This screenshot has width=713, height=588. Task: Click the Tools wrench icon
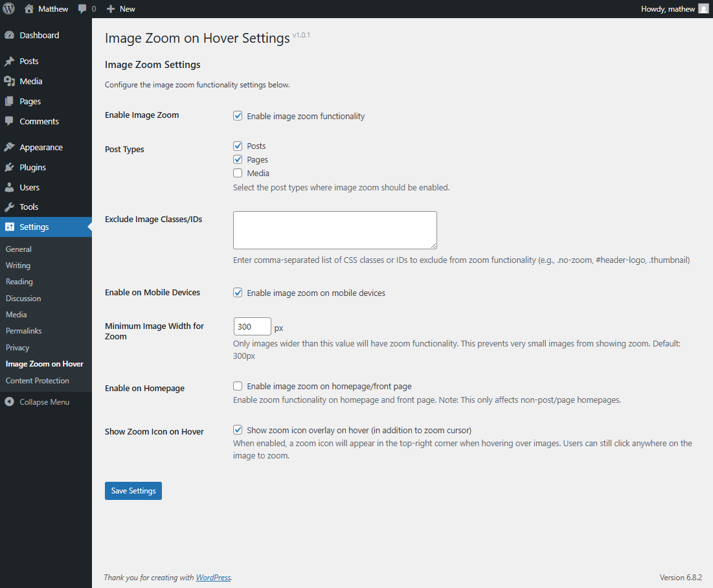point(9,207)
